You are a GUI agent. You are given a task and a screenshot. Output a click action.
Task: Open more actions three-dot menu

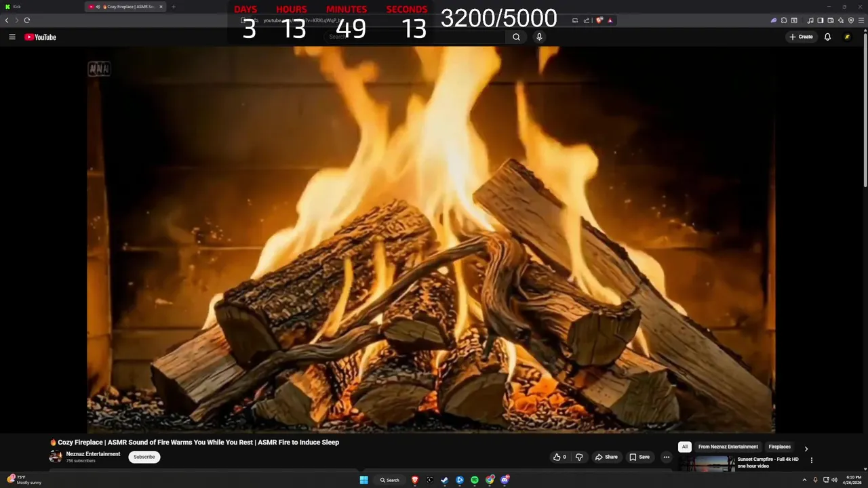tap(666, 457)
